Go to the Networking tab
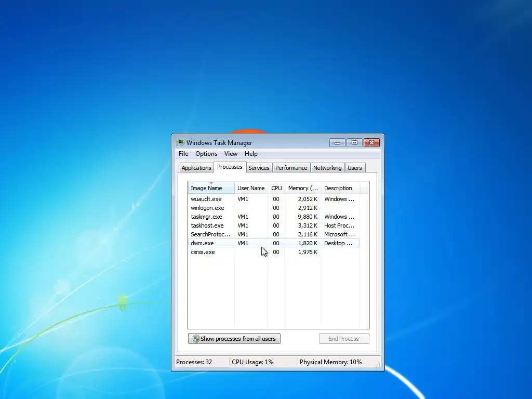Screen dimensions: 532x399 [327, 168]
